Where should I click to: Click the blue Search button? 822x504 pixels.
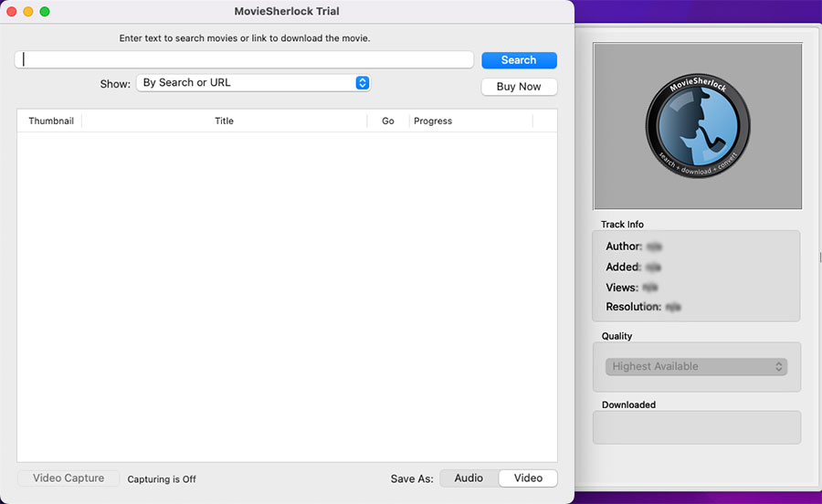[x=519, y=60]
